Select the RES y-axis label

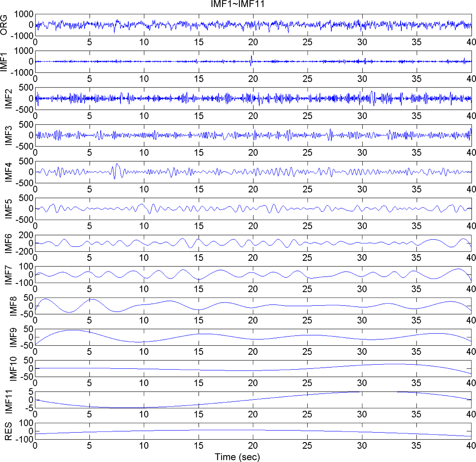point(9,431)
